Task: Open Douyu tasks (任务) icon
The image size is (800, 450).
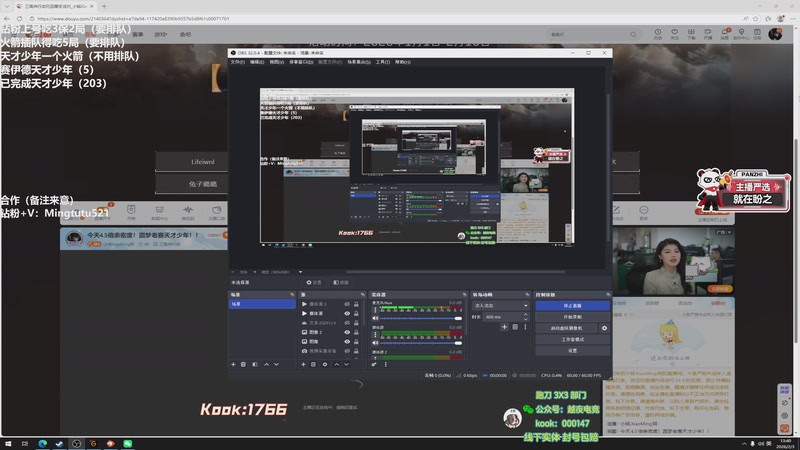Action: [758, 34]
